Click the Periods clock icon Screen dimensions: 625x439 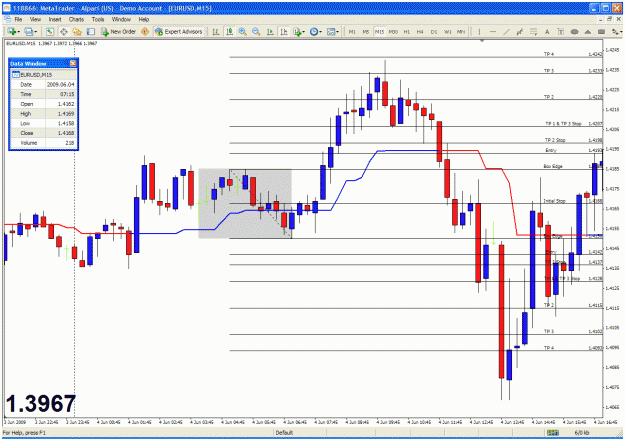click(x=314, y=31)
